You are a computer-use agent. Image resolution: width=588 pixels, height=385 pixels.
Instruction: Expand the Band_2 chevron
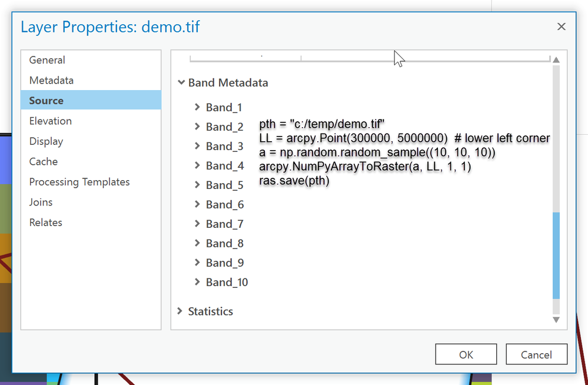click(198, 127)
